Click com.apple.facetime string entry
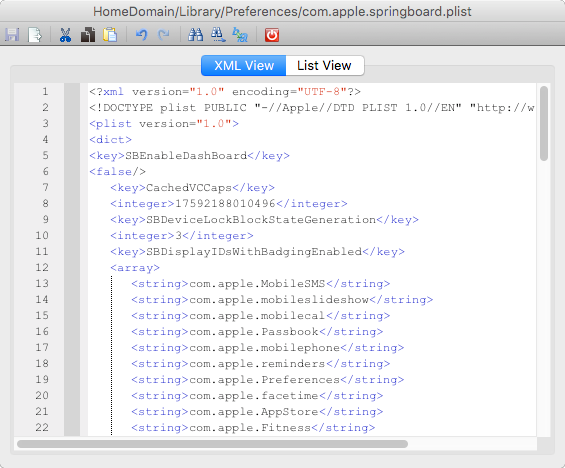565x468 pixels. [257, 396]
